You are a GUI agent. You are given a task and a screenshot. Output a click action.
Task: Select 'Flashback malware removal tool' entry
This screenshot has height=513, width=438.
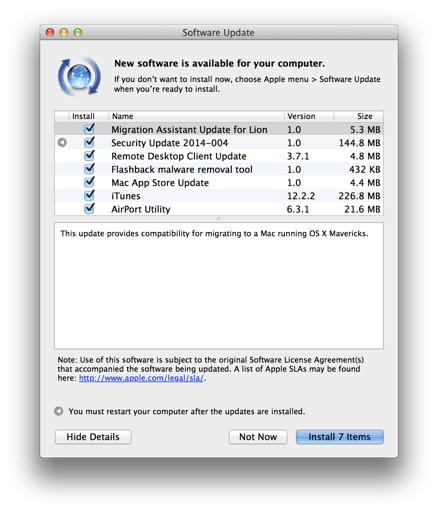click(x=182, y=170)
